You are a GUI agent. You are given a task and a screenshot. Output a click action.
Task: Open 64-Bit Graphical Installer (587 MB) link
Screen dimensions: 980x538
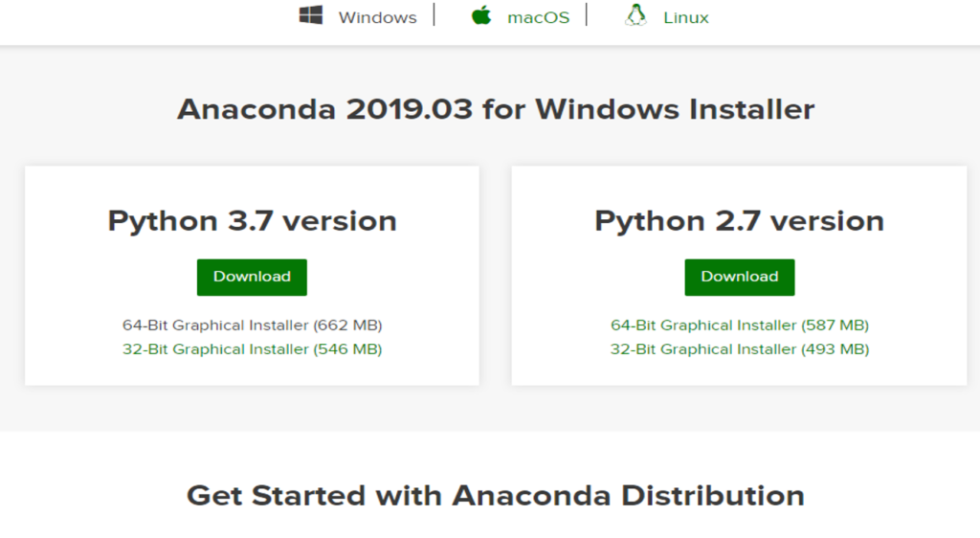pos(740,325)
